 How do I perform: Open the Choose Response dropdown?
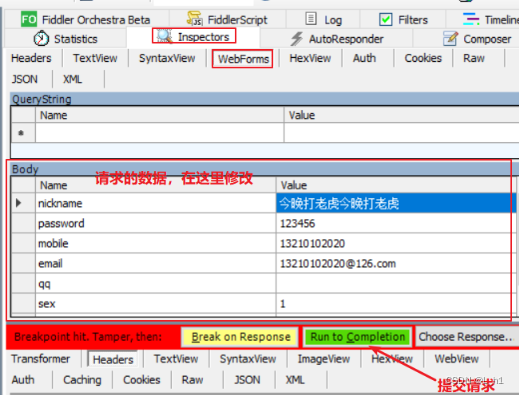(x=466, y=337)
